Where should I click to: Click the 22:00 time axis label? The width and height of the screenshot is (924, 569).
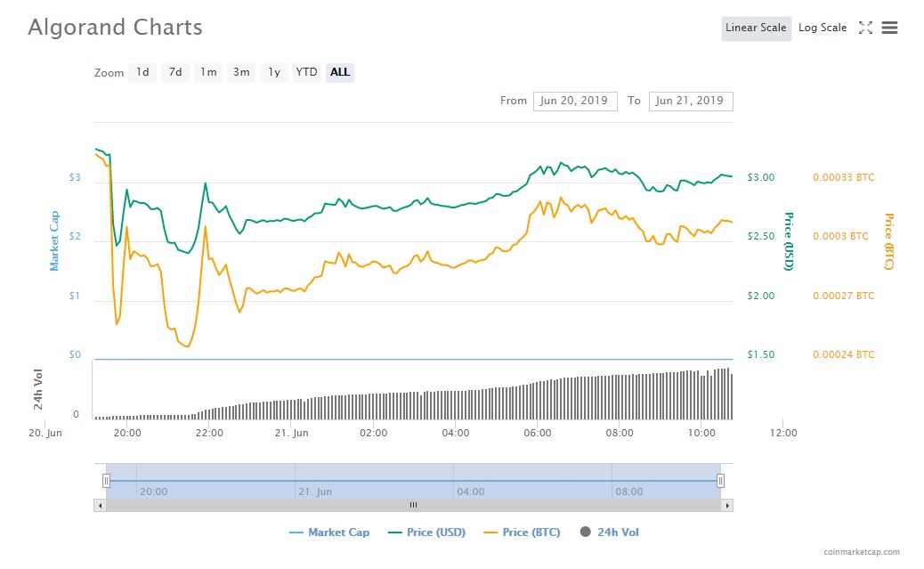tap(209, 433)
